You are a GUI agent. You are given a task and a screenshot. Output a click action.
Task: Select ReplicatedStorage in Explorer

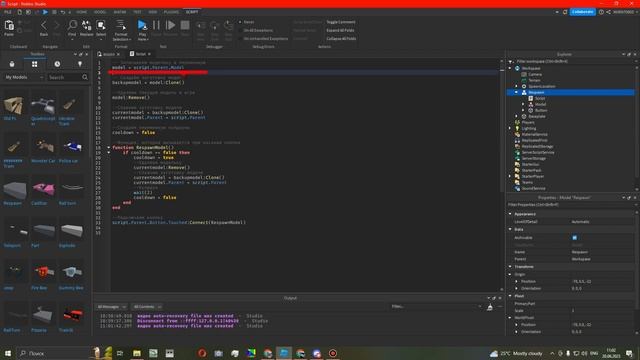(x=537, y=146)
